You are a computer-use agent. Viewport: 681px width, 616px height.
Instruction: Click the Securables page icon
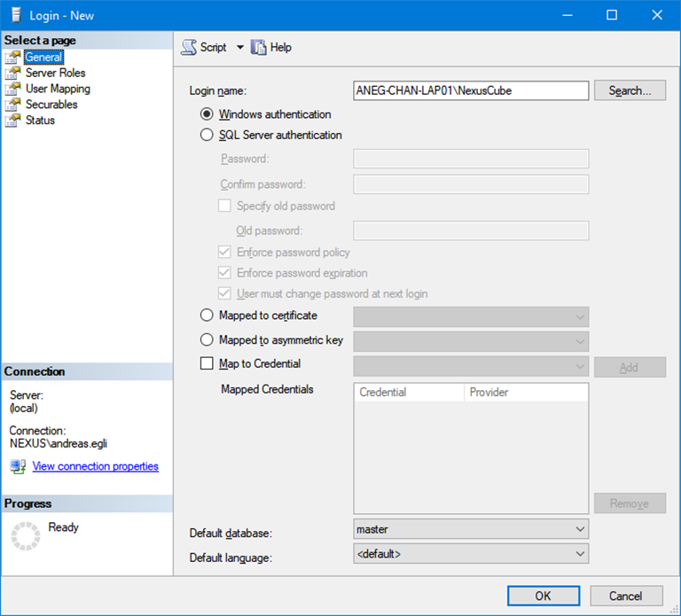(12, 105)
